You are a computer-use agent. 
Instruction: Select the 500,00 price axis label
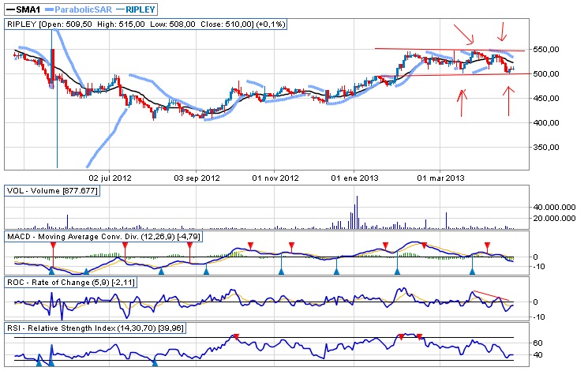(546, 74)
